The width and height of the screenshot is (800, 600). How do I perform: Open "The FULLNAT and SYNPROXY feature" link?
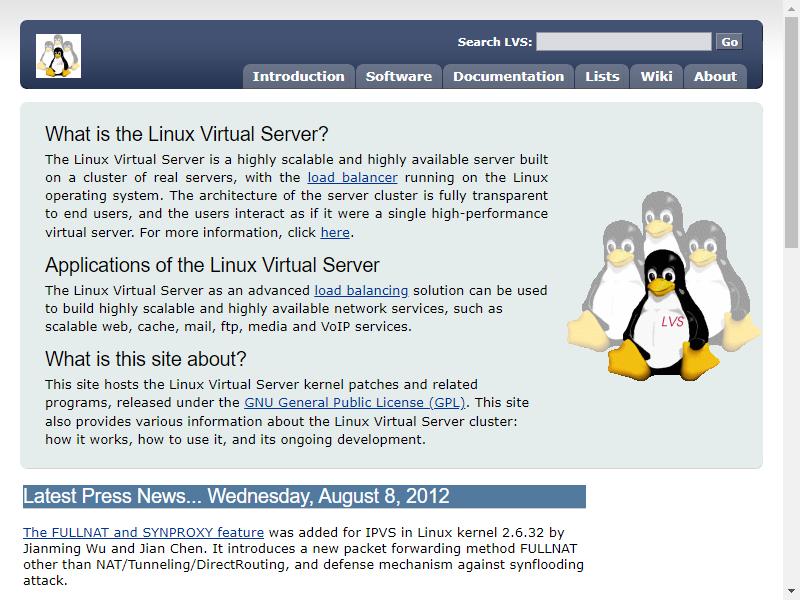pyautogui.click(x=143, y=532)
